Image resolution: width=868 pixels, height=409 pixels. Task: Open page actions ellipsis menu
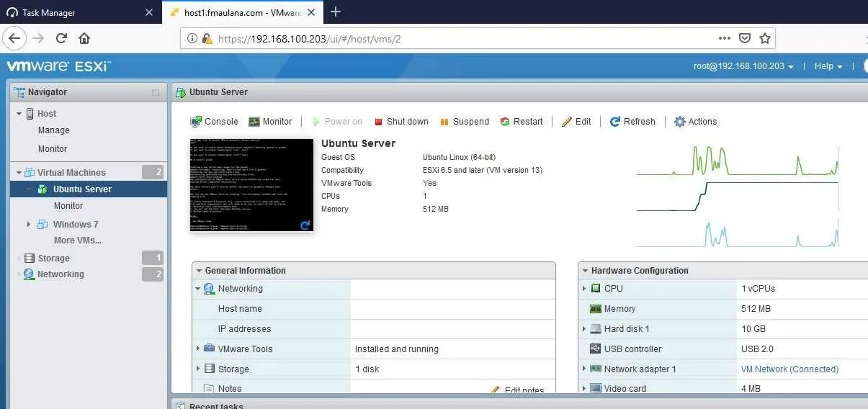(x=725, y=39)
